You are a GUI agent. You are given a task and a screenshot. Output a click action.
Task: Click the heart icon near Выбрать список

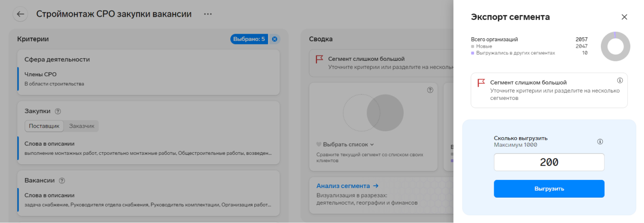(318, 144)
